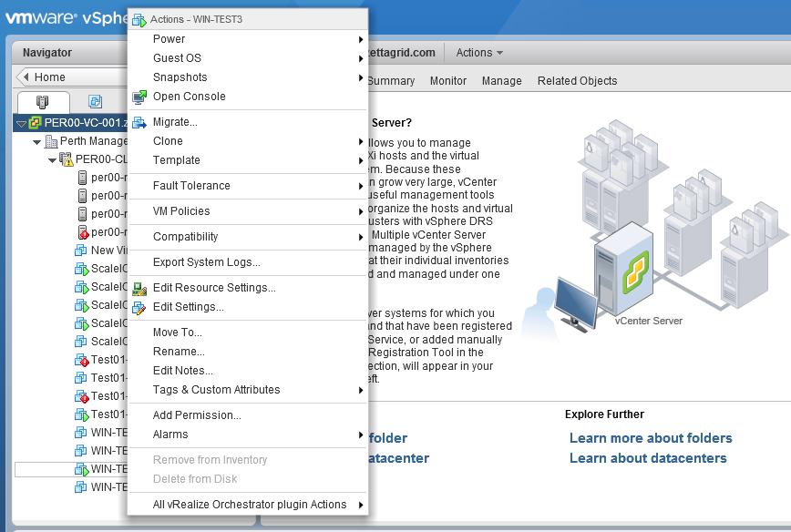Open Compatibility submenu
This screenshot has height=532, width=791.
[x=248, y=237]
